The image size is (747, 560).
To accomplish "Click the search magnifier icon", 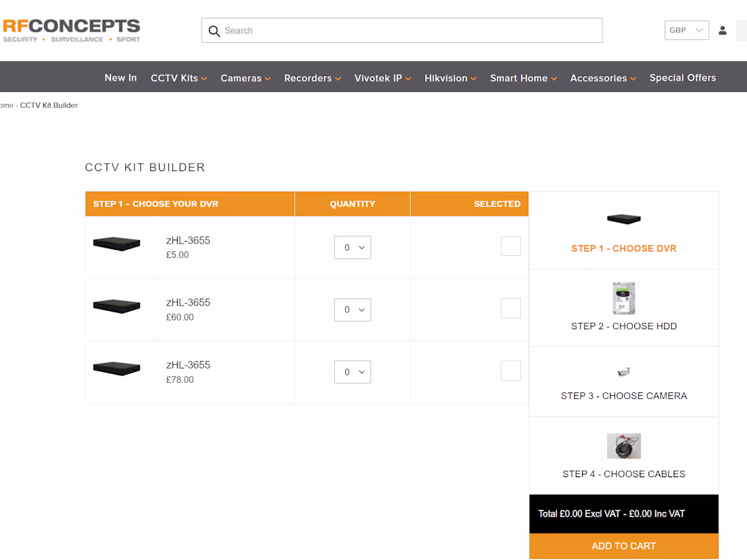I will (x=214, y=31).
